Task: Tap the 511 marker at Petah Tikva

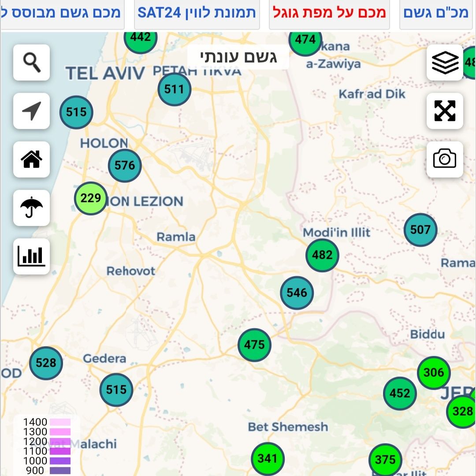Action: coord(174,89)
